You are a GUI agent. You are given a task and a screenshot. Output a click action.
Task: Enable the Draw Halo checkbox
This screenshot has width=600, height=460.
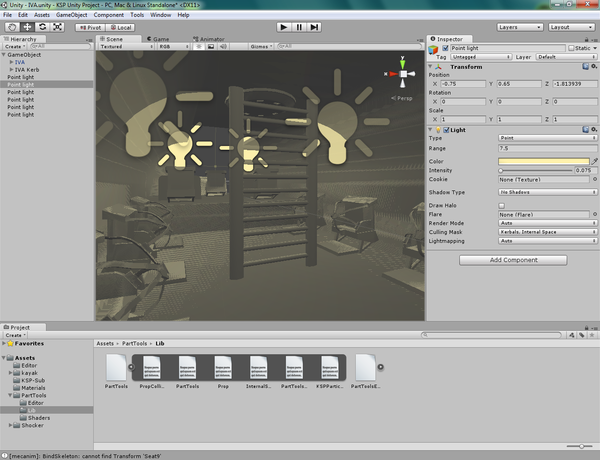(502, 205)
